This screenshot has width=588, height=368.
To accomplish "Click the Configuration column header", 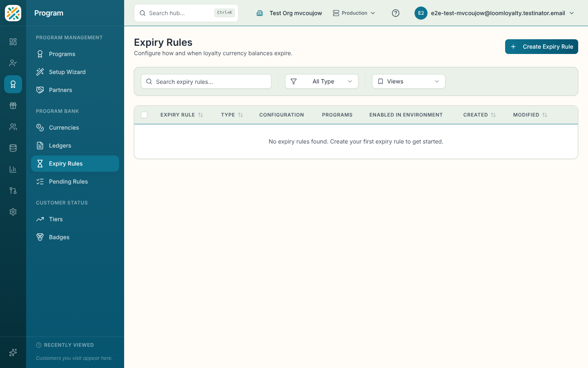I will tap(282, 115).
